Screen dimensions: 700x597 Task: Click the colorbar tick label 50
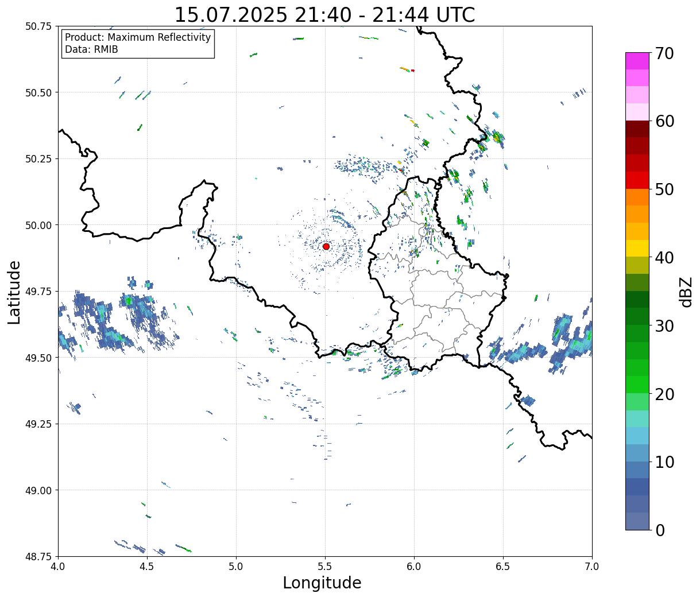coord(664,189)
